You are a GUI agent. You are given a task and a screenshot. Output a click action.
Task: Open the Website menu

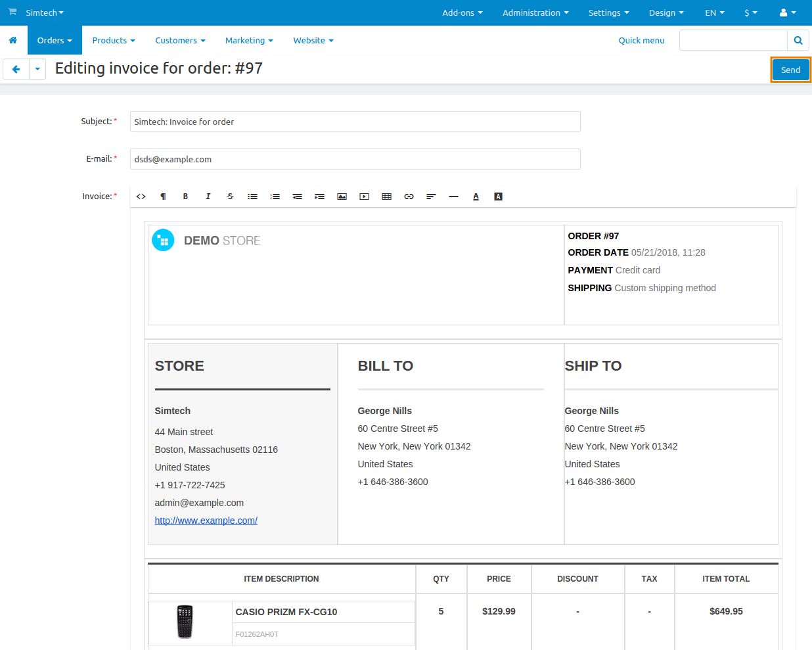coord(313,40)
